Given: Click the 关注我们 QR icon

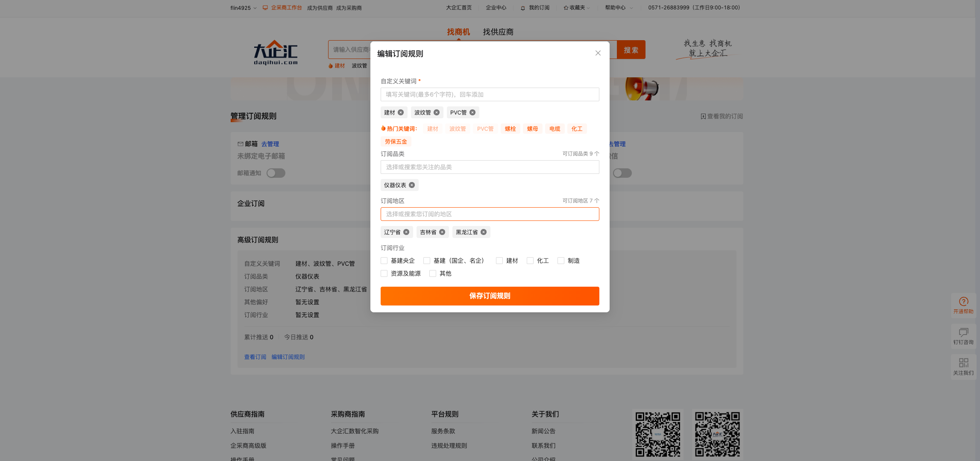Looking at the screenshot, I should (x=963, y=363).
